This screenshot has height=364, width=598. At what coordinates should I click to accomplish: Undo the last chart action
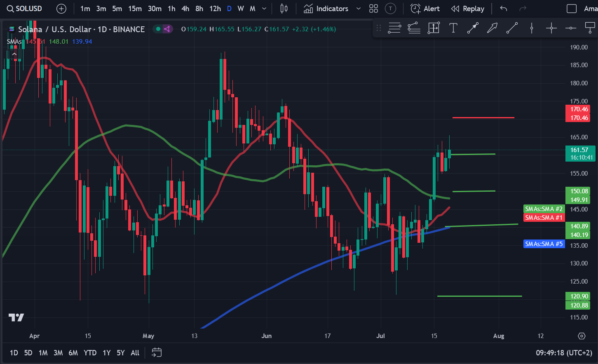(504, 8)
